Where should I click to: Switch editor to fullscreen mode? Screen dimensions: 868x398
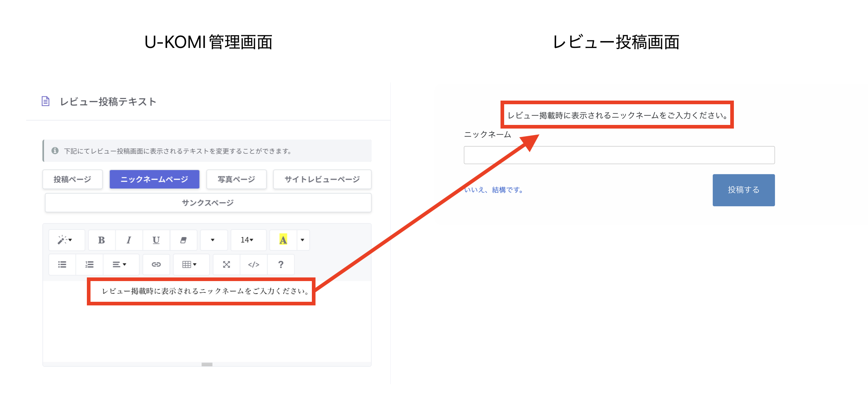226,264
